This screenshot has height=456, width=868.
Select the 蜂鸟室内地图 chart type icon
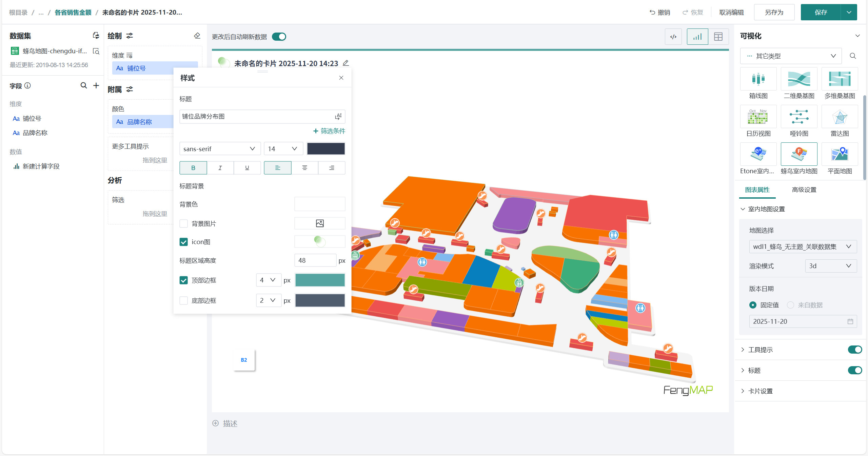(x=798, y=154)
